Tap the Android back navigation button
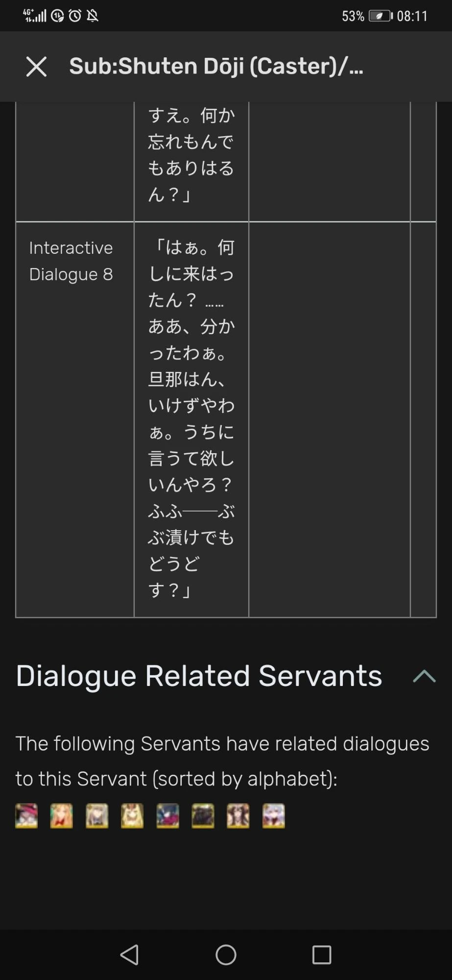 tap(130, 955)
